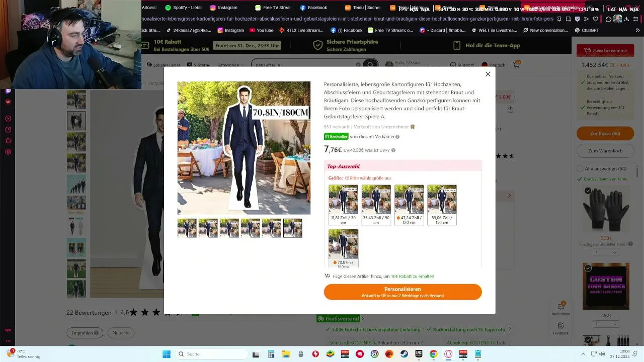Select the 'Empfohlen' review filter

pos(85,332)
